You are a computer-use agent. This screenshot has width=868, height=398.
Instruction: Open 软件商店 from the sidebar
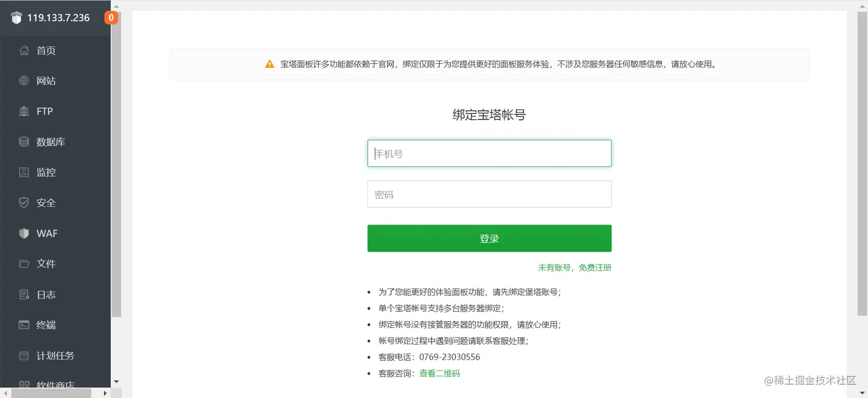[55, 384]
